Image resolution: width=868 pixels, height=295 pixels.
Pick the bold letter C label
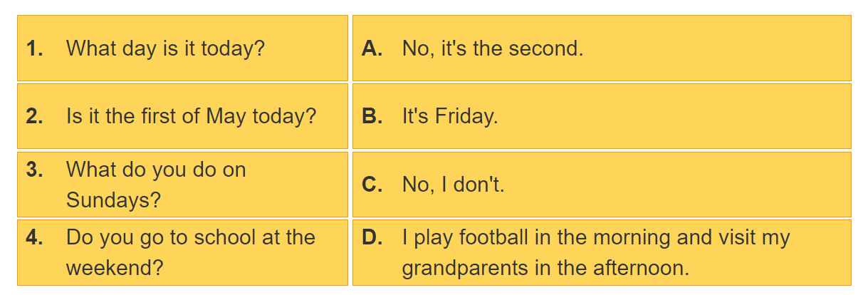point(372,185)
